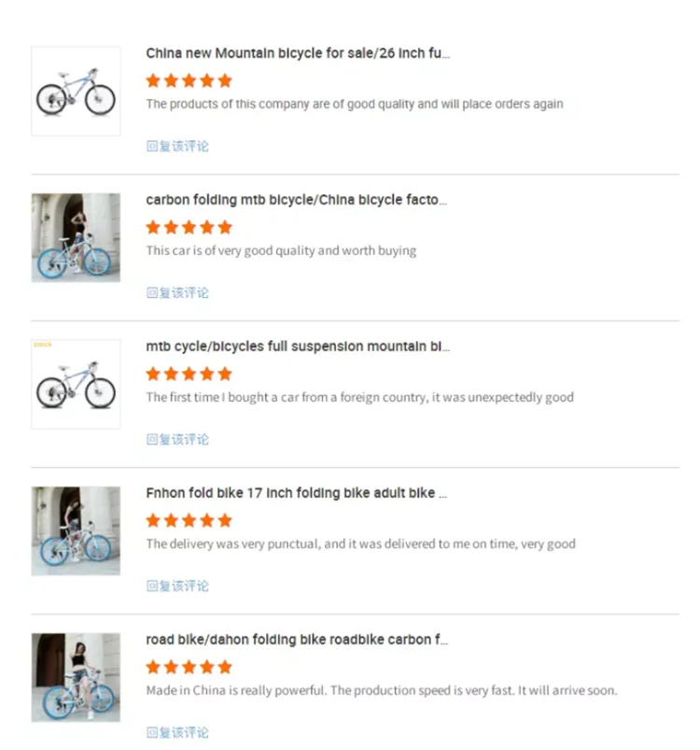Open 'Fnhon fold bike 17 inch' product title
This screenshot has width=700, height=750.
(x=296, y=492)
